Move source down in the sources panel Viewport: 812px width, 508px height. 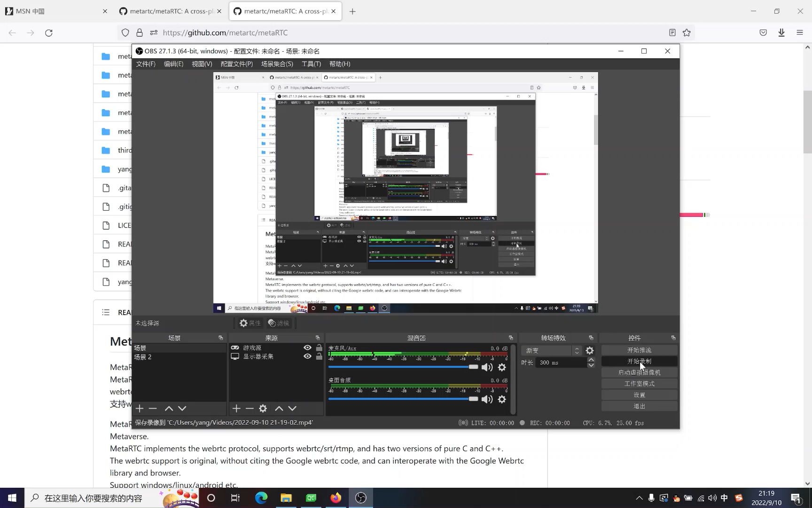pyautogui.click(x=292, y=408)
